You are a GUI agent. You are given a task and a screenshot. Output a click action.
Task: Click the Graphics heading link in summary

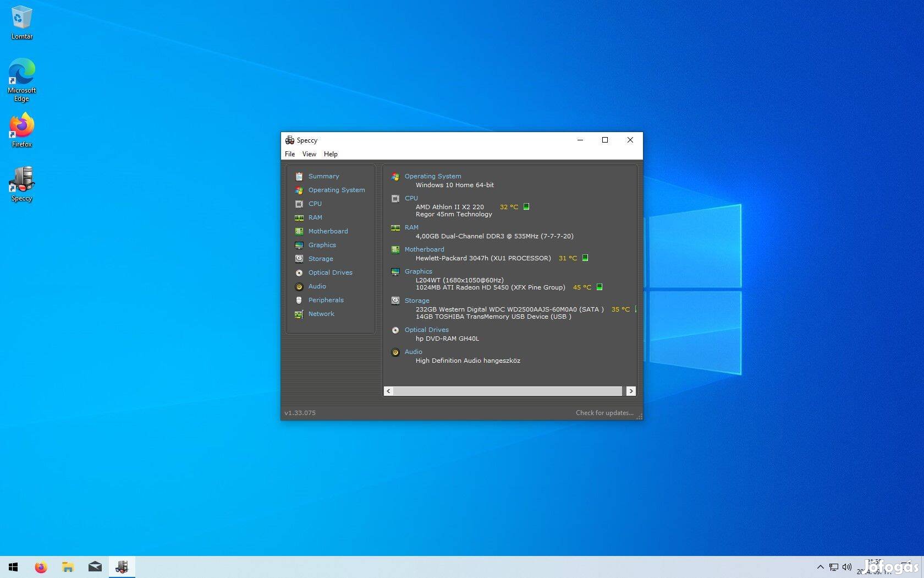(418, 271)
